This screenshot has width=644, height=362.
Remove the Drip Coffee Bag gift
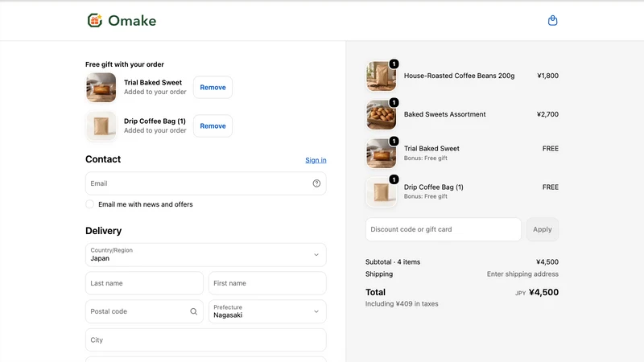213,126
